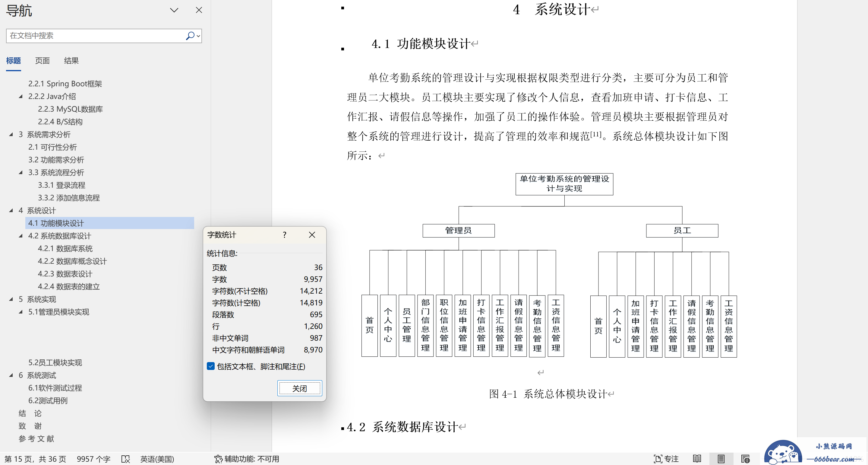
Task: Switch to the 页面 tab
Action: (43, 61)
